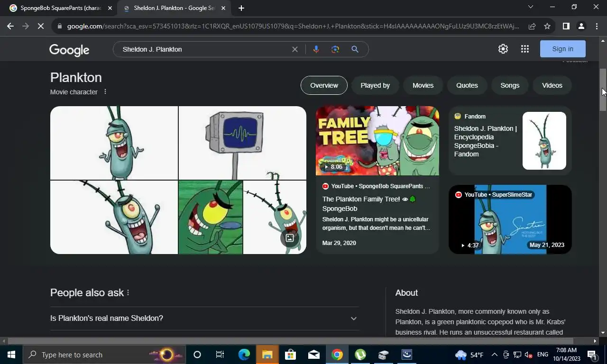This screenshot has width=607, height=364.
Task: Select the Played by chip
Action: tap(375, 85)
